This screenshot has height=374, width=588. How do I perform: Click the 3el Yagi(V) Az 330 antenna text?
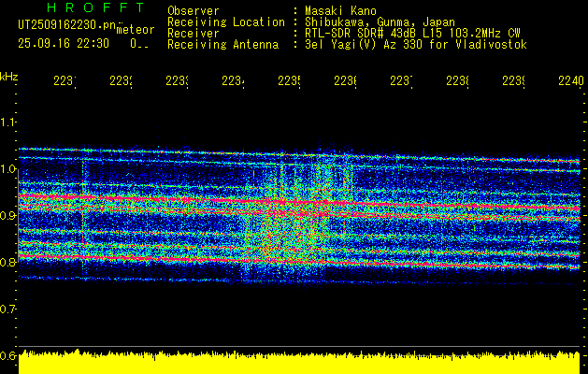[x=416, y=45]
